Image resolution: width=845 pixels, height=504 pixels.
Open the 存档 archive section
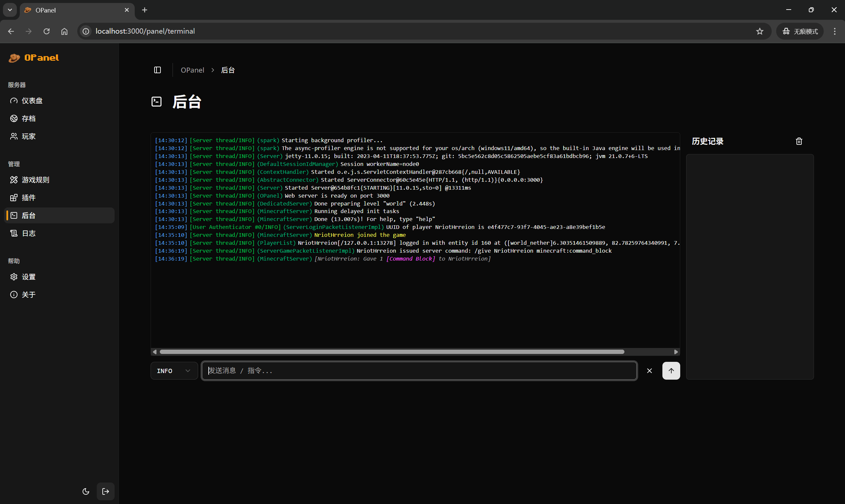point(28,118)
